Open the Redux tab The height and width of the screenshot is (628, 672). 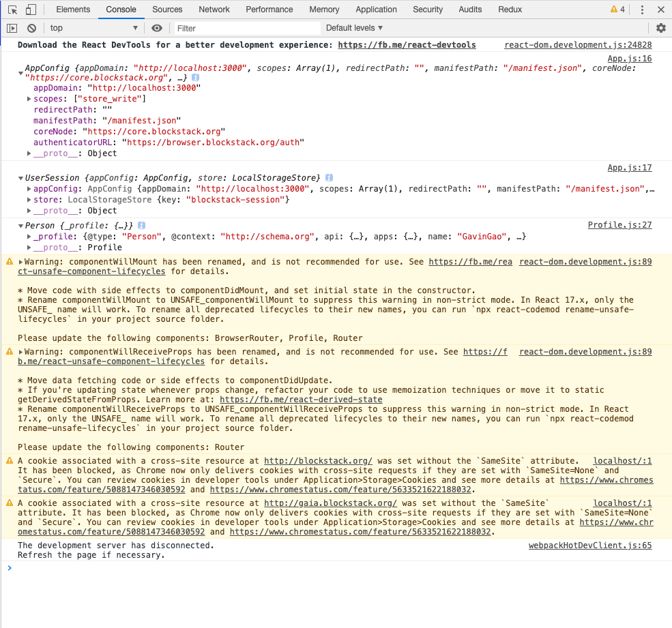click(x=510, y=10)
